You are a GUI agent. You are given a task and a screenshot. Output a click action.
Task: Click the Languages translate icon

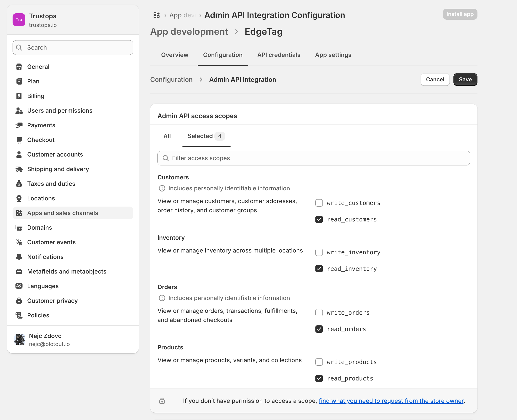pos(19,286)
